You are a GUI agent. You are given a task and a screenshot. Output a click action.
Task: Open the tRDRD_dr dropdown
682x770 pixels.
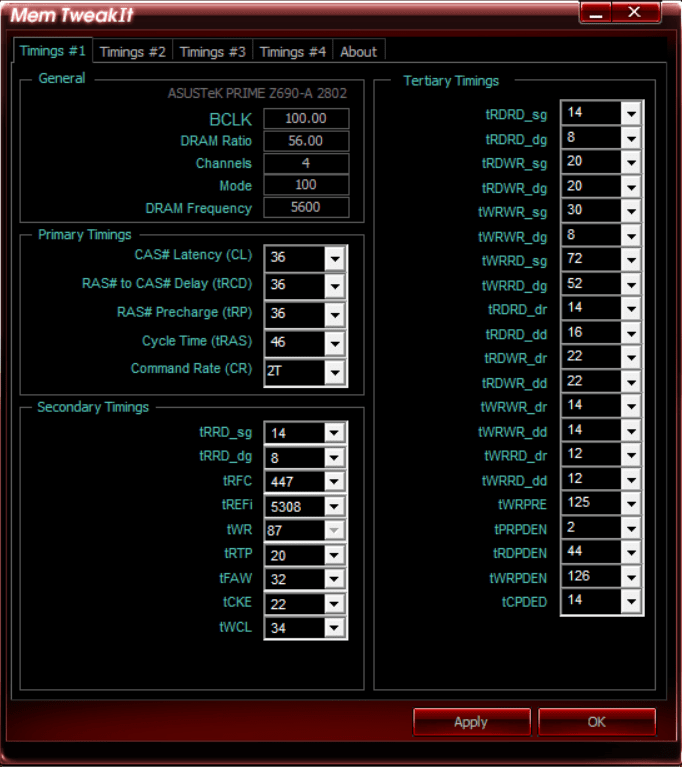pos(631,309)
